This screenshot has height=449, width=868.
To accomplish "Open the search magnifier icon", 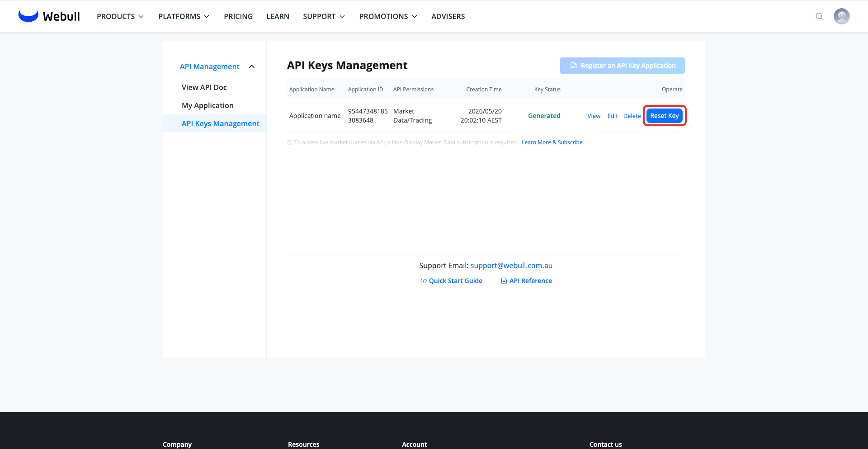I will (x=819, y=16).
